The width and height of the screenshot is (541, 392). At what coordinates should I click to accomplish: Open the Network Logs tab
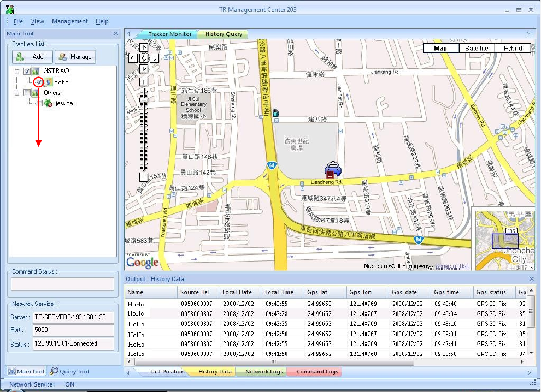[264, 372]
